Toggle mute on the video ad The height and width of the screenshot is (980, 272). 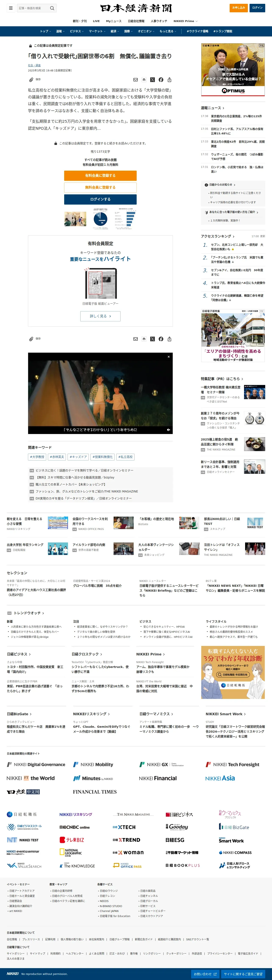pos(168,429)
